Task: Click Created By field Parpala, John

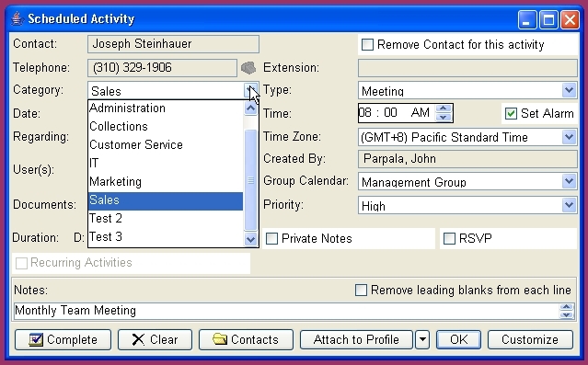Action: (467, 159)
